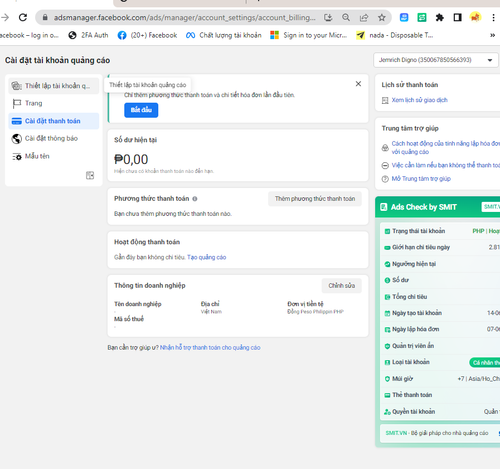The height and width of the screenshot is (469, 500).
Task: Click the Loại tài khoản row
Action: (x=440, y=362)
